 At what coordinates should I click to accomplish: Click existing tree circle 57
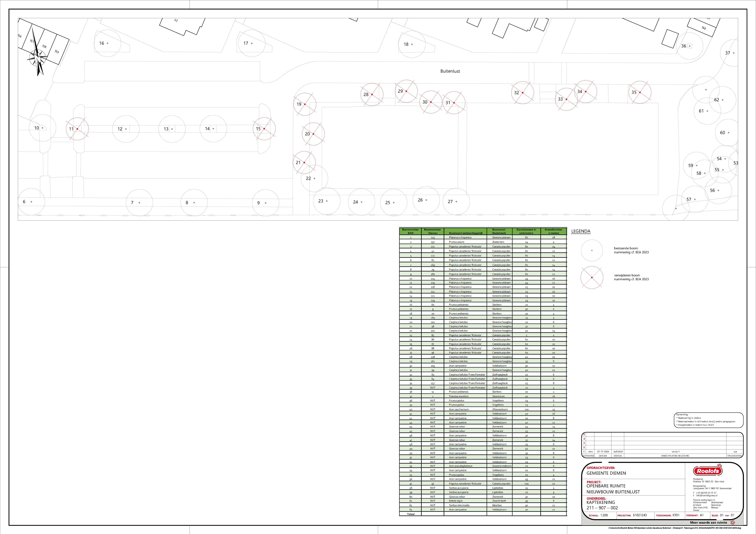[695, 200]
